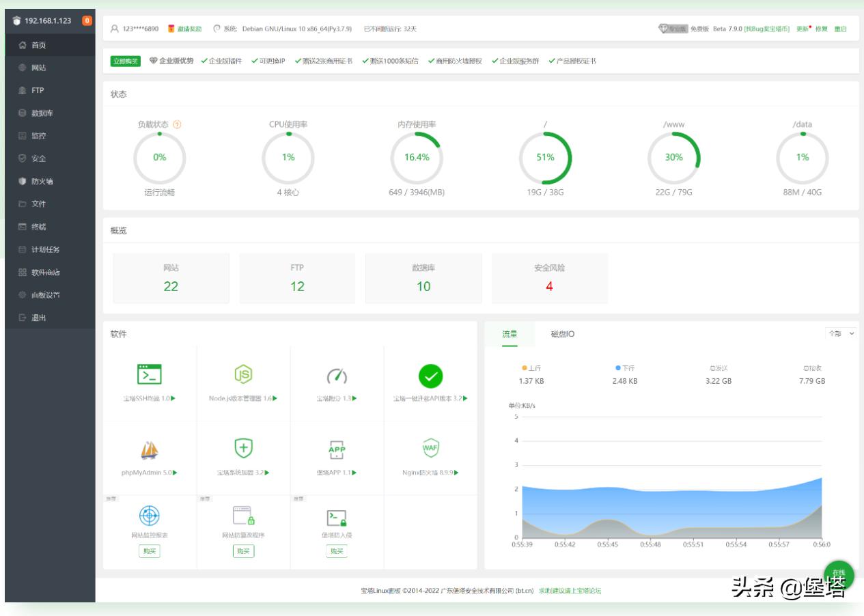This screenshot has width=864, height=616.
Task: Expand the network interface dropdown
Action: pos(841,333)
